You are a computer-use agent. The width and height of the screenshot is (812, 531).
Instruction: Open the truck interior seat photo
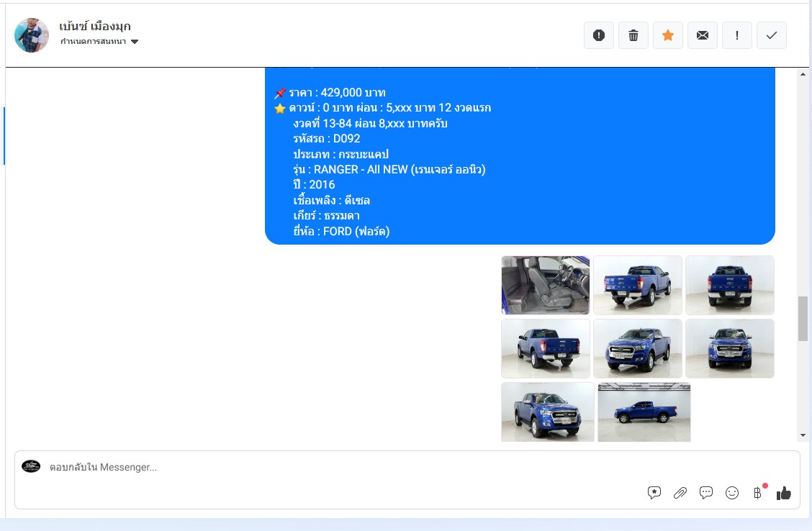coord(546,285)
